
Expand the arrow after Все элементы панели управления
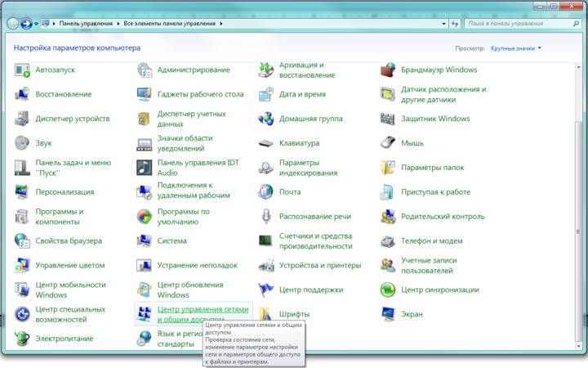tap(221, 24)
